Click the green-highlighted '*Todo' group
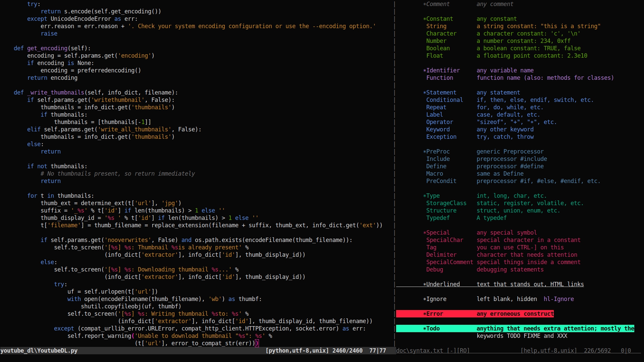644x362 pixels. 431,328
